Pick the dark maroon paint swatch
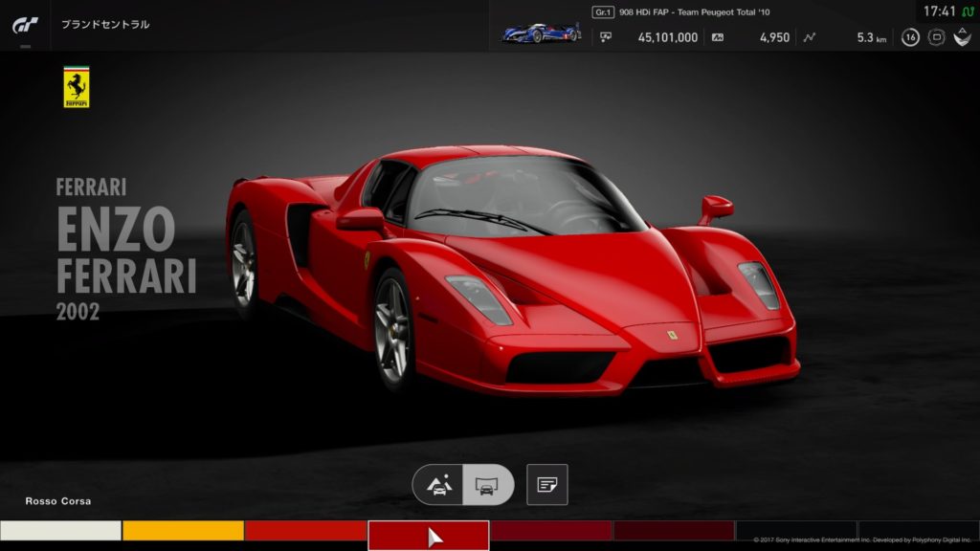The height and width of the screenshot is (551, 980). tap(674, 531)
